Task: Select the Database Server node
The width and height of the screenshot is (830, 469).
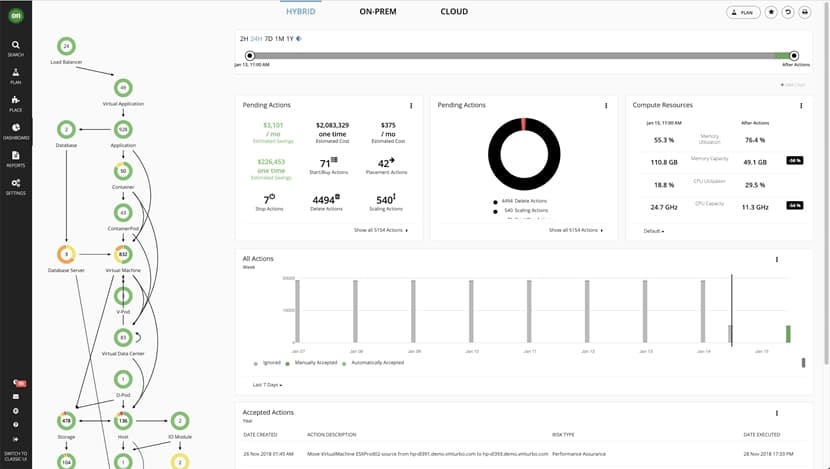Action: 66,254
